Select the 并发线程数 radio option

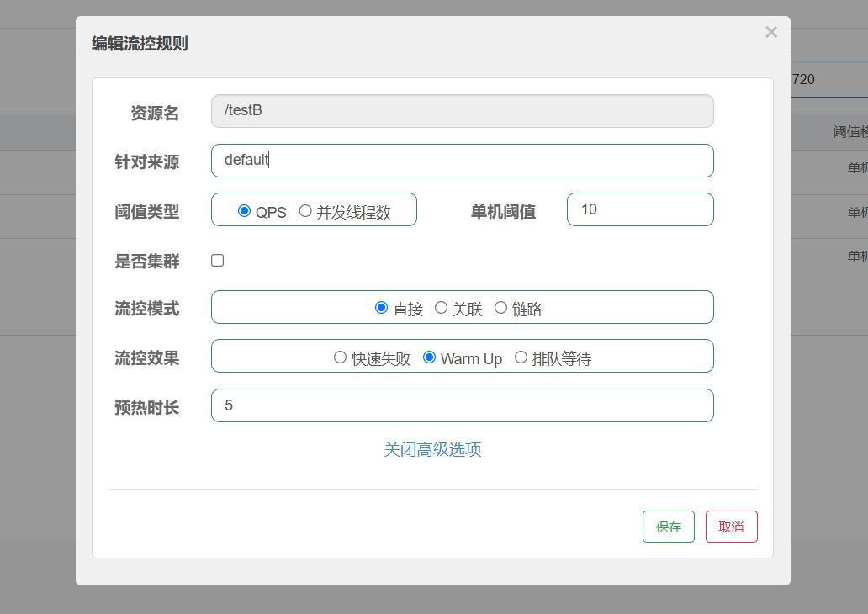[305, 211]
